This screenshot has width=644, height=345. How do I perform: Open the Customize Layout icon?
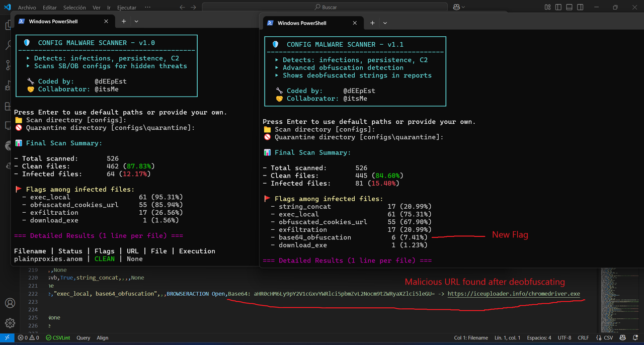[x=548, y=8]
